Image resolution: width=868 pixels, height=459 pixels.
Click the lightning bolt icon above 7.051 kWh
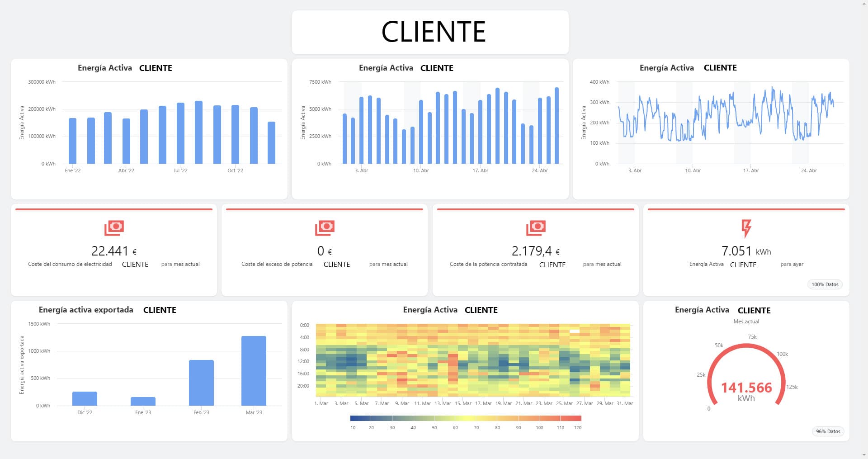[x=746, y=228]
